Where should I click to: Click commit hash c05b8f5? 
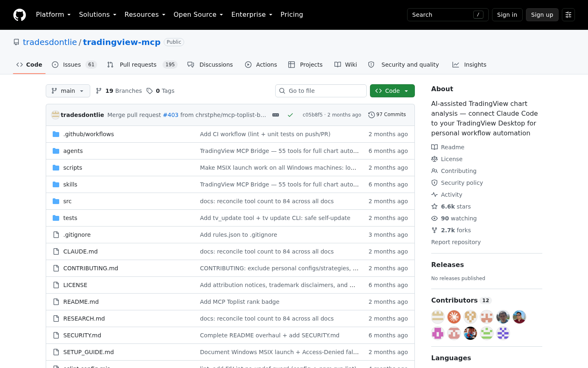coord(312,115)
